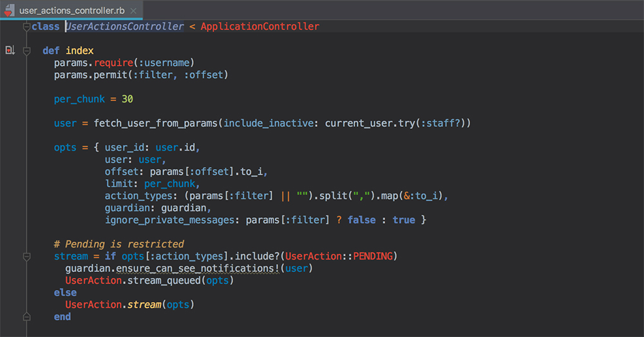This screenshot has height=337, width=644.
Task: Collapse the UserActionsController class fold marker
Action: 26,26
